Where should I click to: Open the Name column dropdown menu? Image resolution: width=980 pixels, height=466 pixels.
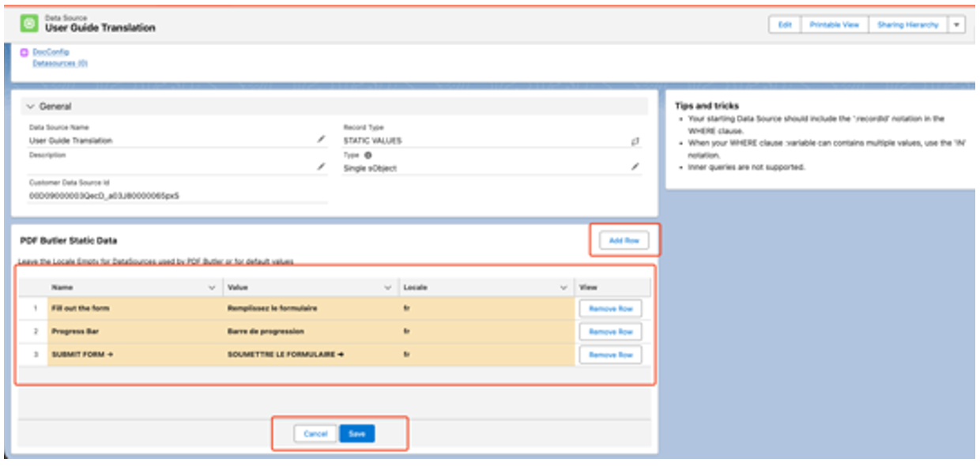coord(212,288)
